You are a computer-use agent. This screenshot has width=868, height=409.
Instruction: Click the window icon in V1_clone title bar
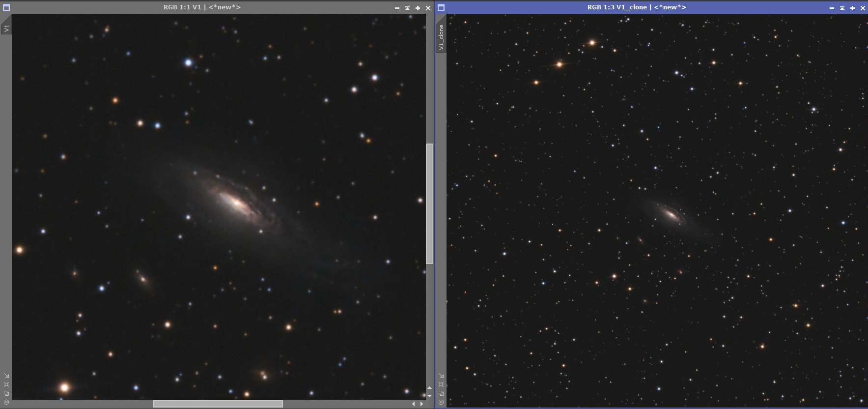click(441, 7)
